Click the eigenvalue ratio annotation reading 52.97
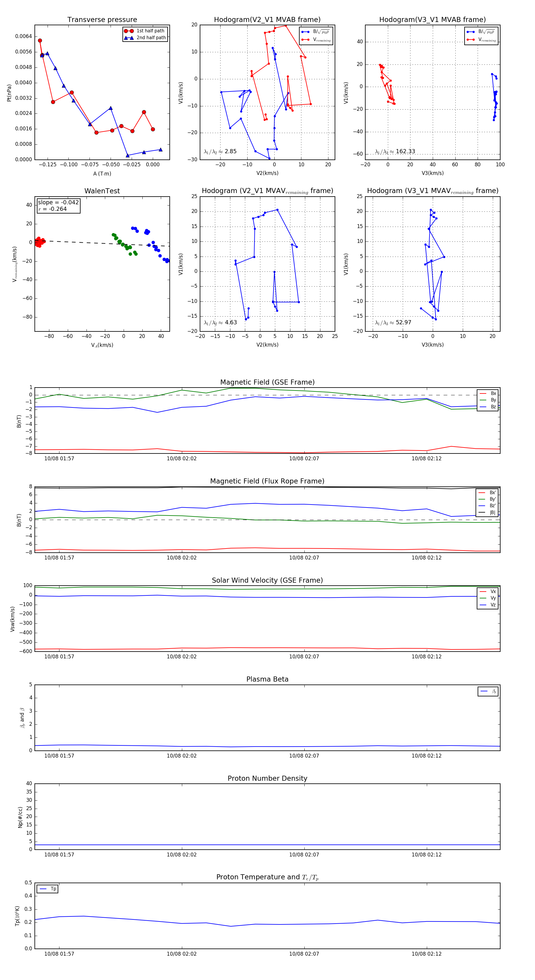This screenshot has height=980, width=535. coord(393,323)
